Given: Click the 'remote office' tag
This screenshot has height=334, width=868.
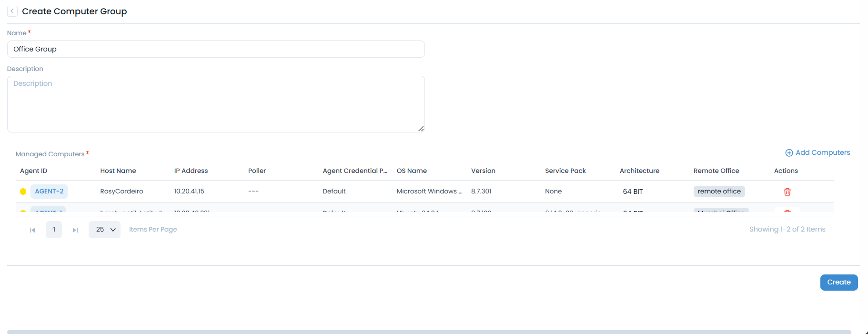Looking at the screenshot, I should coord(719,191).
